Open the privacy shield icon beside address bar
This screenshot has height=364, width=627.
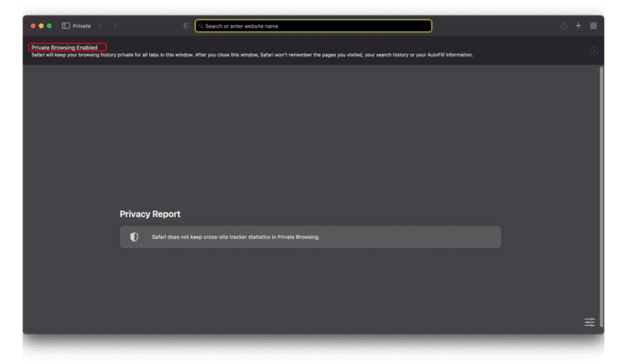tap(186, 25)
